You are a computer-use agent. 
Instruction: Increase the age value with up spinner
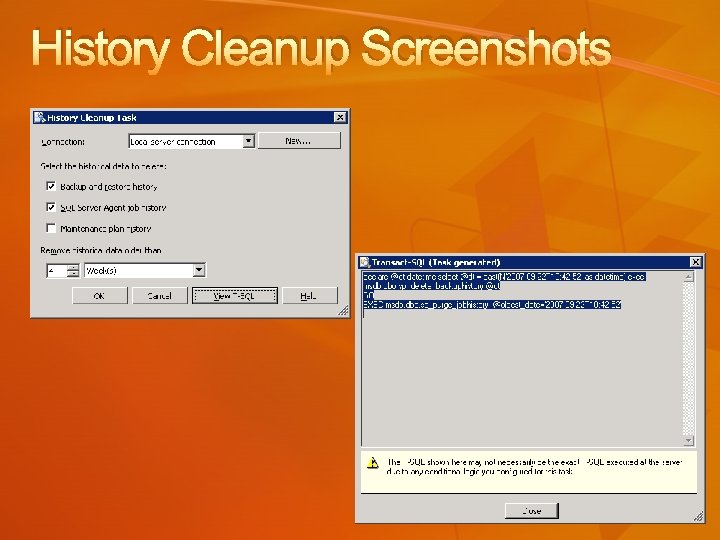coord(73,267)
